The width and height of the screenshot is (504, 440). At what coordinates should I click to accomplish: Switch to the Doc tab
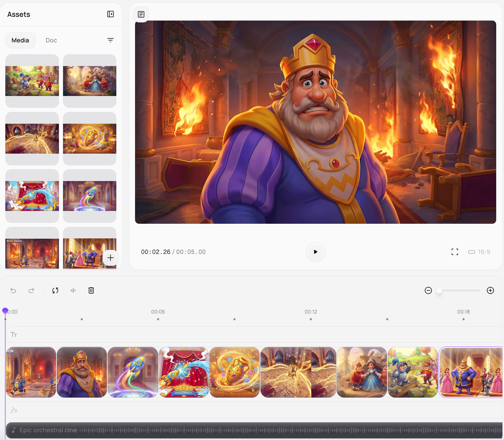pyautogui.click(x=51, y=40)
